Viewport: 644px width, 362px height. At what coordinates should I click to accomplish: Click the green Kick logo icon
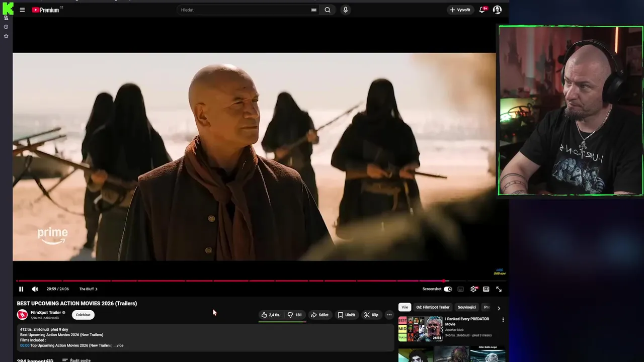[8, 8]
